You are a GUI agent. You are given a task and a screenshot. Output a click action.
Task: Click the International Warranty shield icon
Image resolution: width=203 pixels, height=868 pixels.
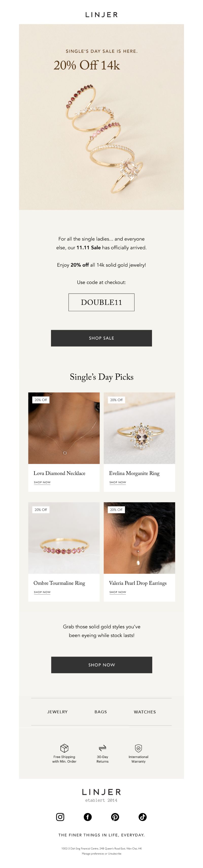(138, 748)
